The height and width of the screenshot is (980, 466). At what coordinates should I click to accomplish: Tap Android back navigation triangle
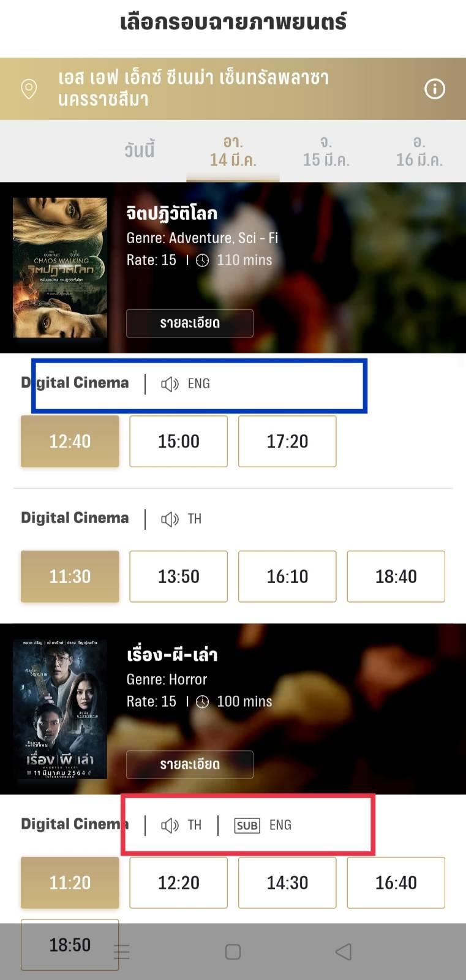(344, 951)
